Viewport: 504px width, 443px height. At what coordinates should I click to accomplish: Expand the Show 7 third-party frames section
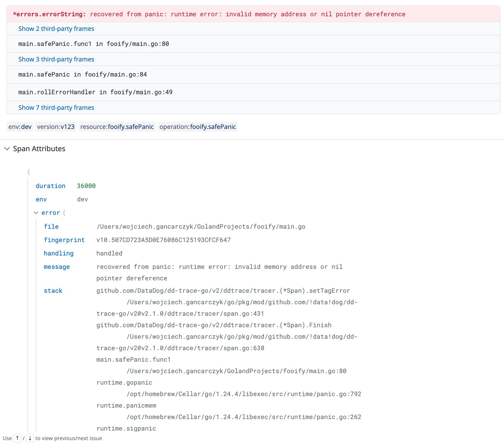[56, 107]
